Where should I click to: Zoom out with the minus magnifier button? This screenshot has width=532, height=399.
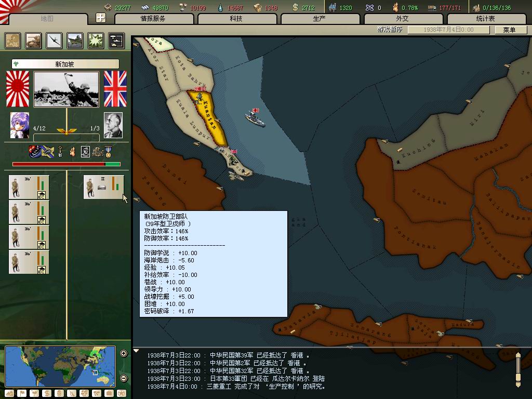124,378
